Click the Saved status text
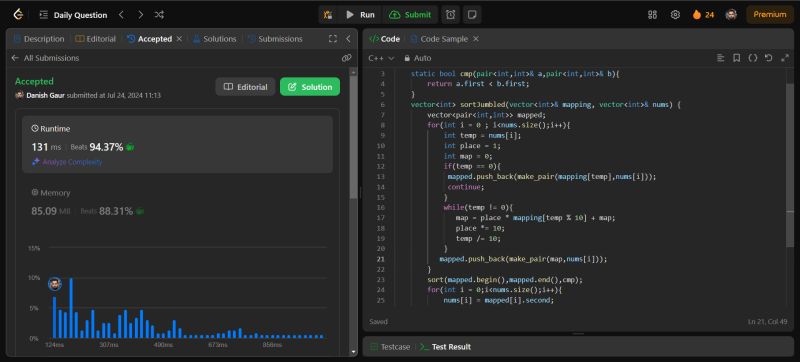The image size is (800, 362). coord(378,322)
